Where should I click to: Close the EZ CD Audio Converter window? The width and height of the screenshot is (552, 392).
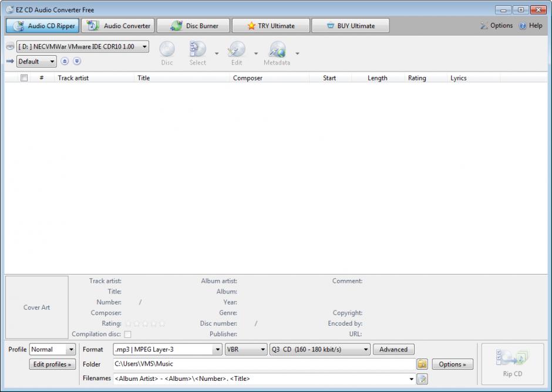point(538,9)
